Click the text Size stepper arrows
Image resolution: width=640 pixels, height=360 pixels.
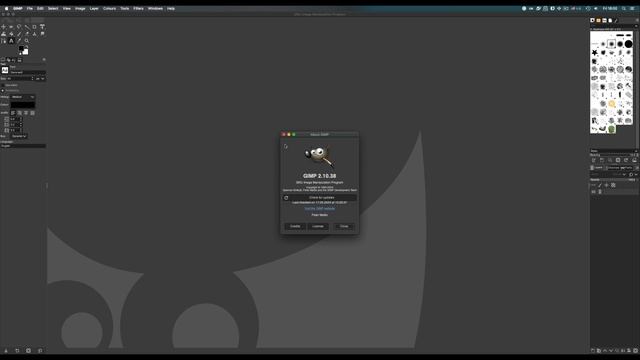point(32,78)
